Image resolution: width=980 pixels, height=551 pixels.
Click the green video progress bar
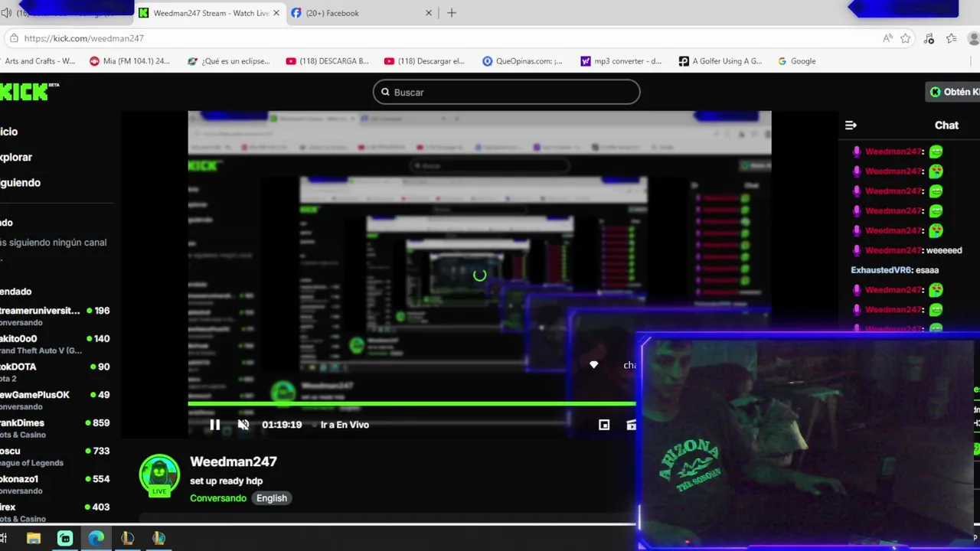tap(412, 403)
